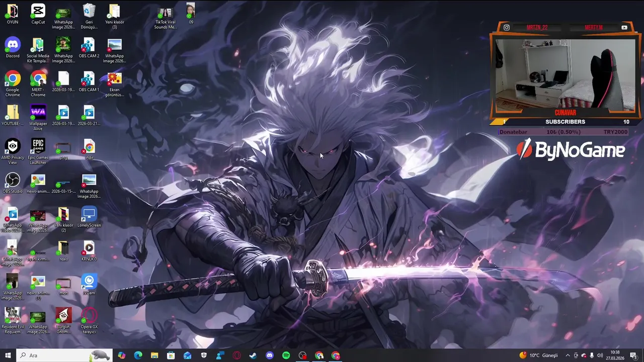Open the YOUTUBE- zip archive
The width and height of the screenshot is (644, 362).
pos(13,115)
